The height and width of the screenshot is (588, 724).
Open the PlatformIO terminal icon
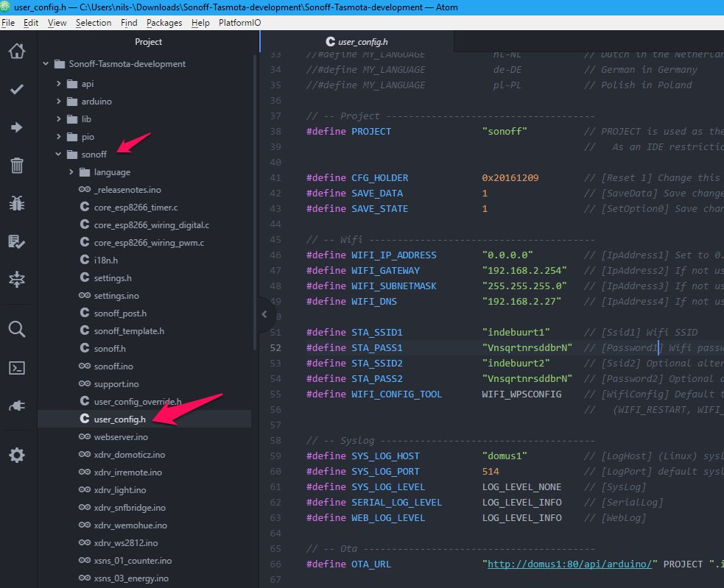click(17, 368)
